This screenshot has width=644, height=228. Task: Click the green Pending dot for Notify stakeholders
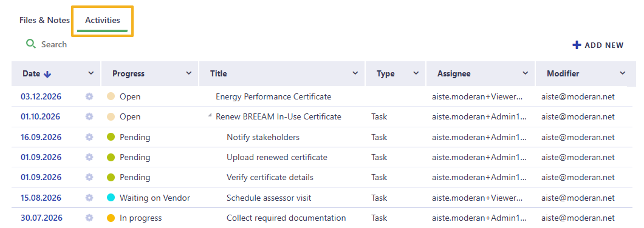(111, 137)
